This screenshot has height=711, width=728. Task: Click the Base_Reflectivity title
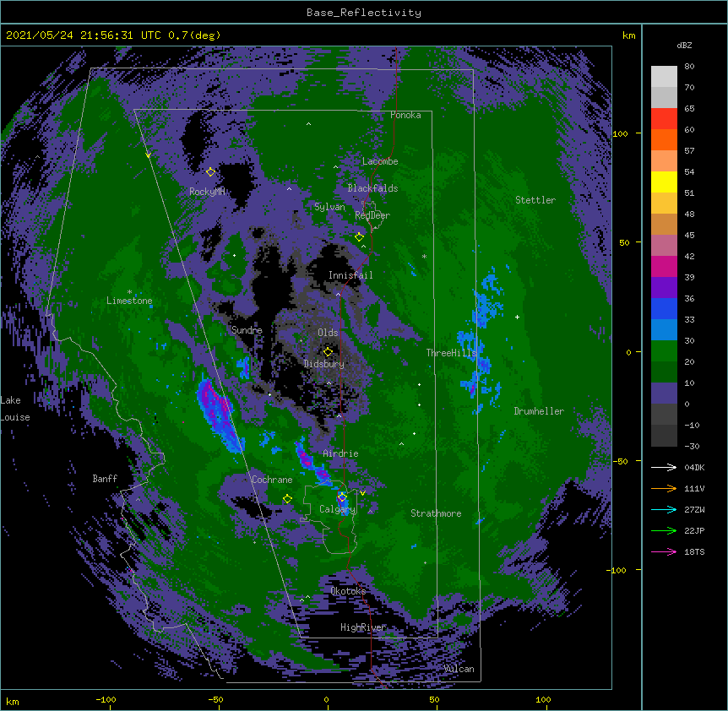click(x=364, y=13)
